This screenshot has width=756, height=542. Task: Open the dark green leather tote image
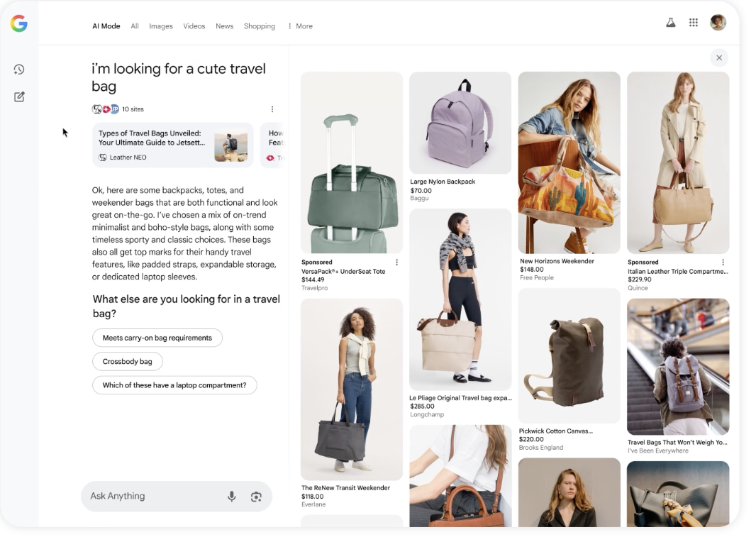[678, 494]
